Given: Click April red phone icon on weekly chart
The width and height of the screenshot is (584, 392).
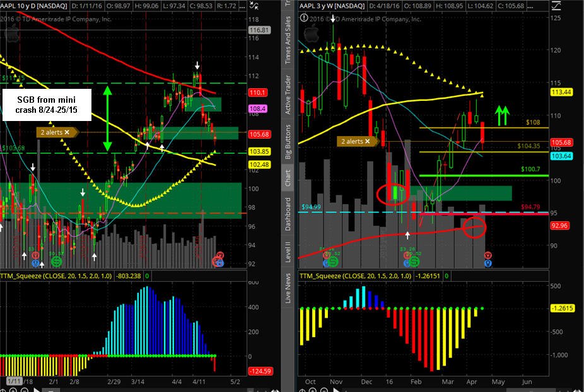Looking at the screenshot, I should click(x=488, y=255).
